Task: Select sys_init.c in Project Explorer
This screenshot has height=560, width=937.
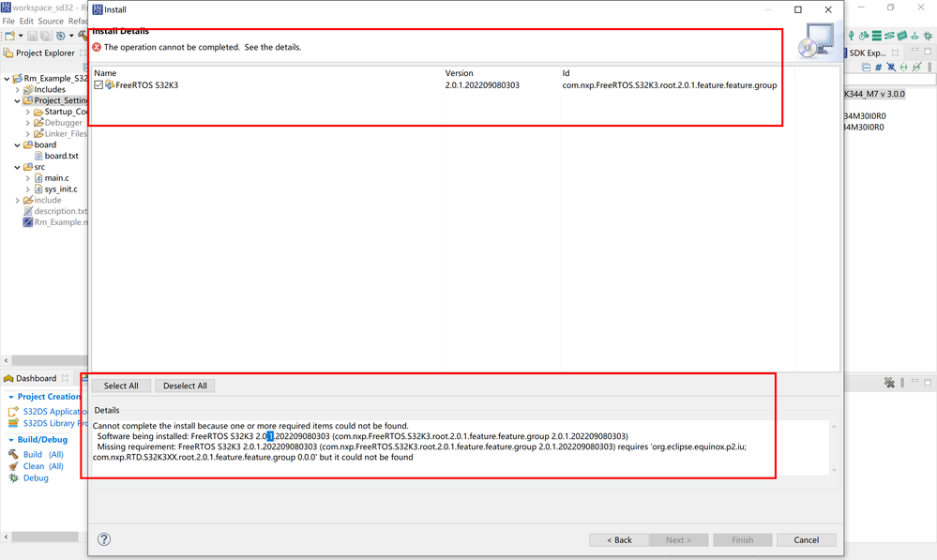Action: pyautogui.click(x=60, y=189)
